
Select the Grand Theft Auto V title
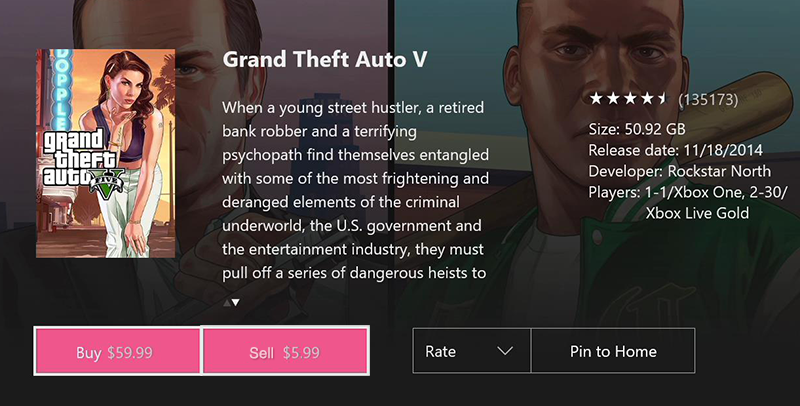(x=325, y=59)
